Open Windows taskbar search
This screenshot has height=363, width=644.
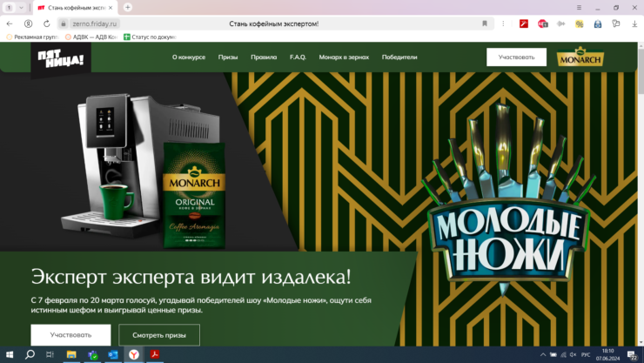(x=30, y=354)
